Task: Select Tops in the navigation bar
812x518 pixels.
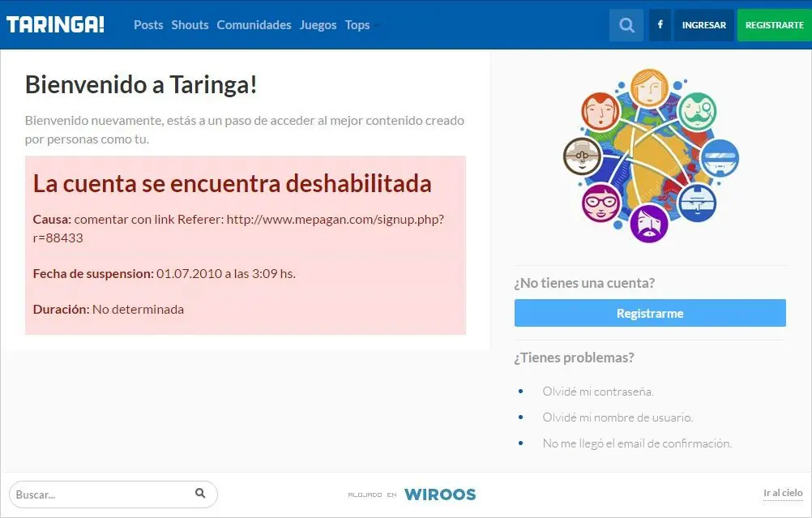Action: [x=357, y=25]
